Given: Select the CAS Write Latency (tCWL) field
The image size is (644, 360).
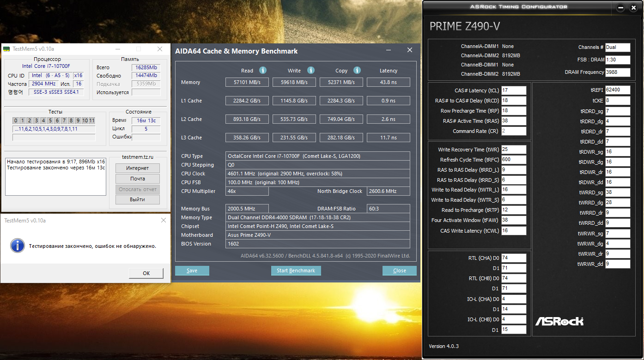Looking at the screenshot, I should tap(514, 231).
